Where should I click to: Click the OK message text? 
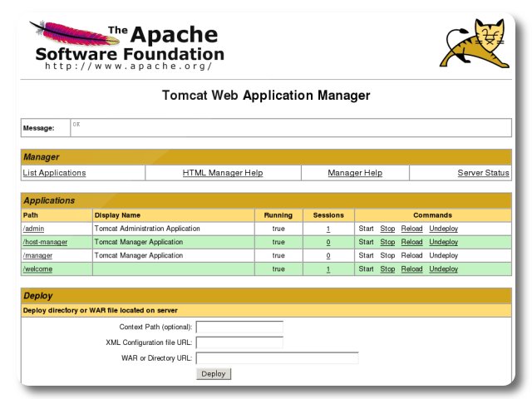[76, 124]
